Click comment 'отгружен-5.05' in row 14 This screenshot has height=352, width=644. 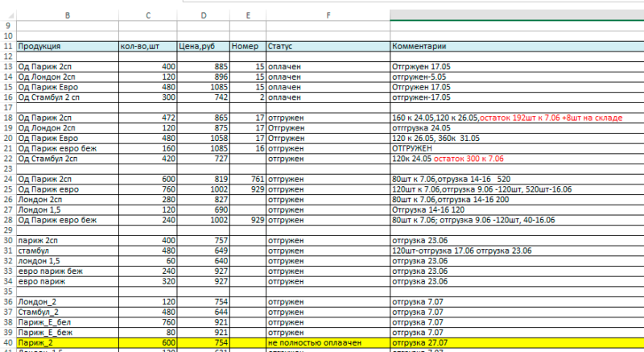(517, 77)
